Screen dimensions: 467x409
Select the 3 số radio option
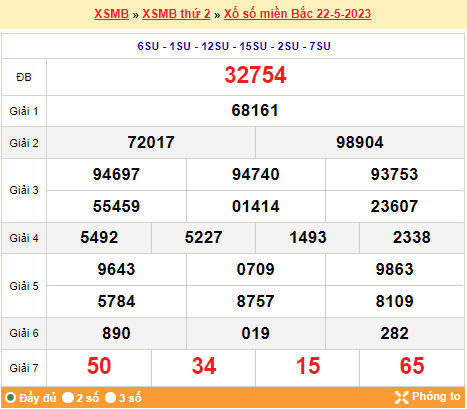tap(110, 398)
